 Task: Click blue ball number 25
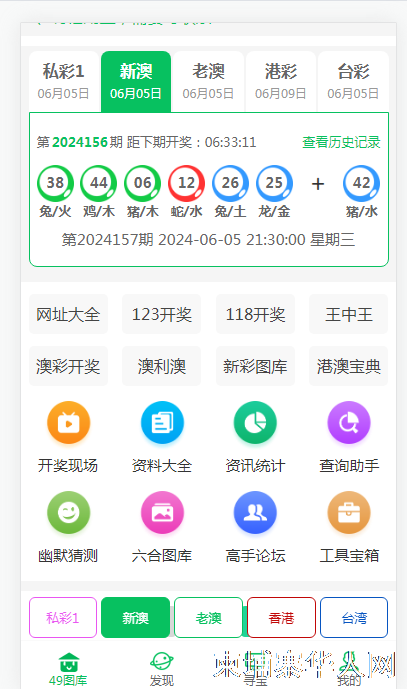click(x=274, y=183)
